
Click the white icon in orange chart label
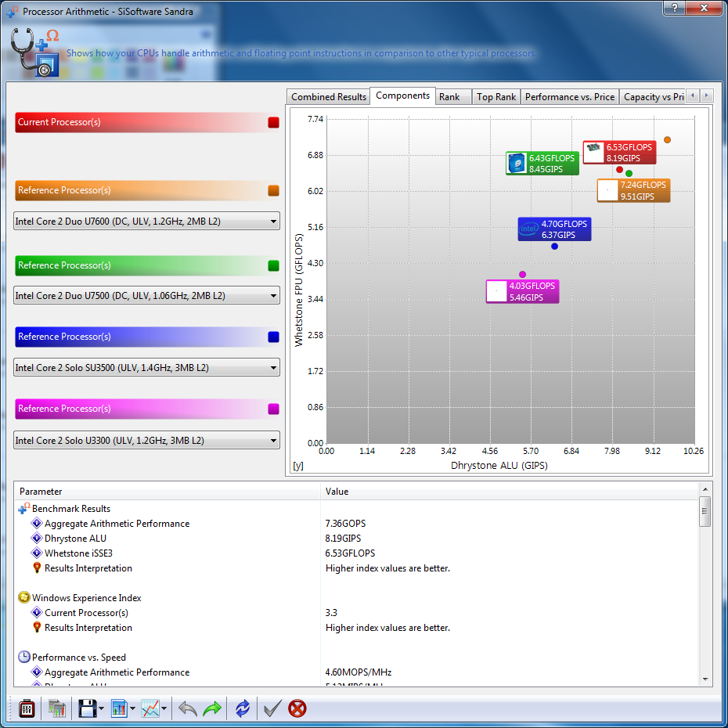coord(607,190)
